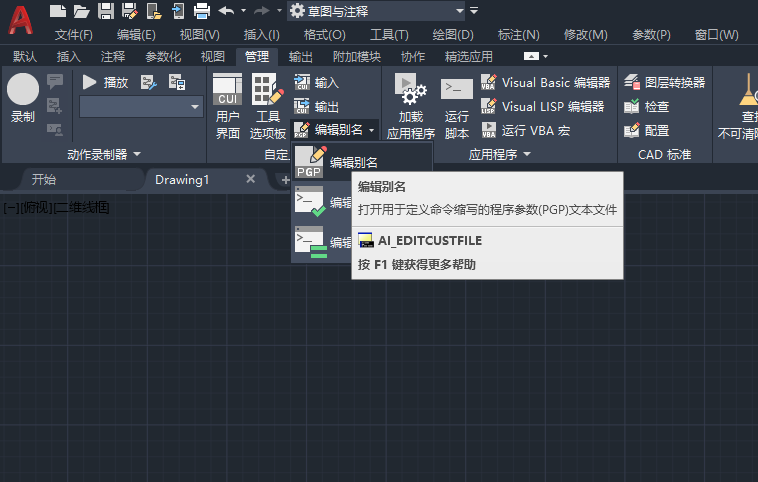This screenshot has height=482, width=758.
Task: Click the [-] viewport controls label
Action: [11, 208]
